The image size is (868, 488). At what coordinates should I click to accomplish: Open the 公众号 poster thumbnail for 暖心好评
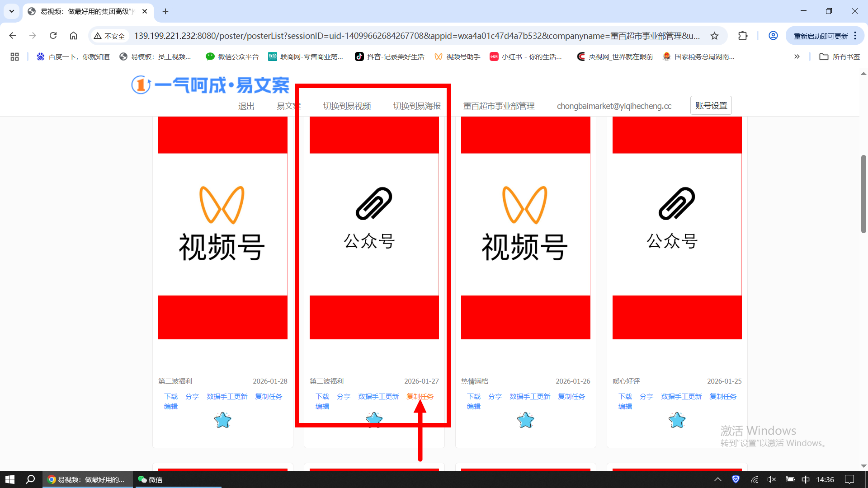click(x=677, y=228)
